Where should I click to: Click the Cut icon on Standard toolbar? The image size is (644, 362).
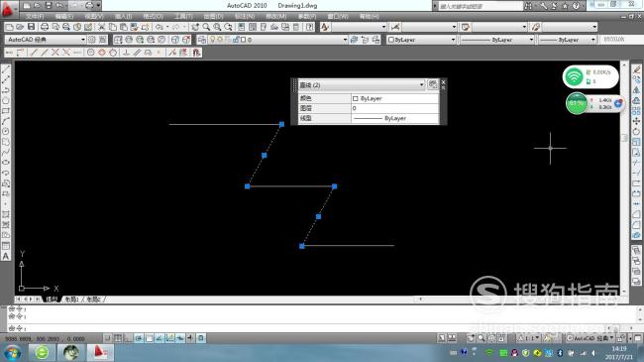tap(101, 27)
